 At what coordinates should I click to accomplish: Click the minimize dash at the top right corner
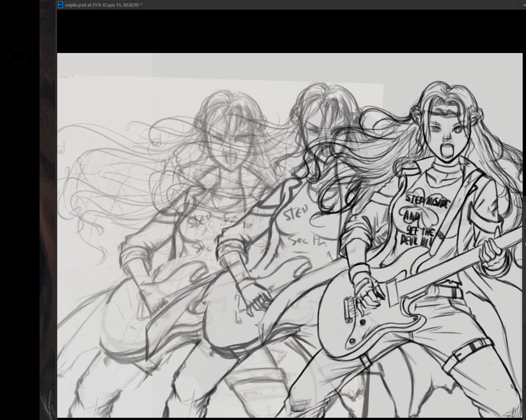pos(524,5)
